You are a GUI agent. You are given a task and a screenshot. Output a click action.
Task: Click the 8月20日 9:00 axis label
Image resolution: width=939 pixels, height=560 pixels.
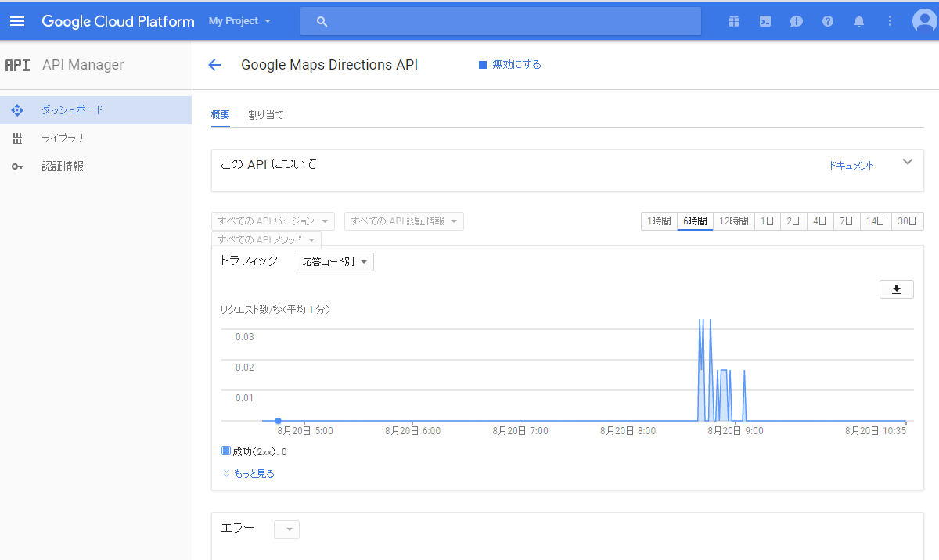point(736,430)
